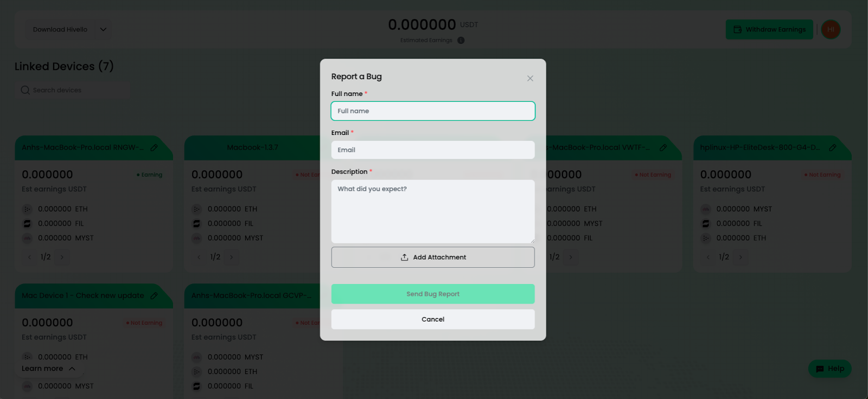Click the Email input field
Image resolution: width=868 pixels, height=399 pixels.
pos(432,150)
